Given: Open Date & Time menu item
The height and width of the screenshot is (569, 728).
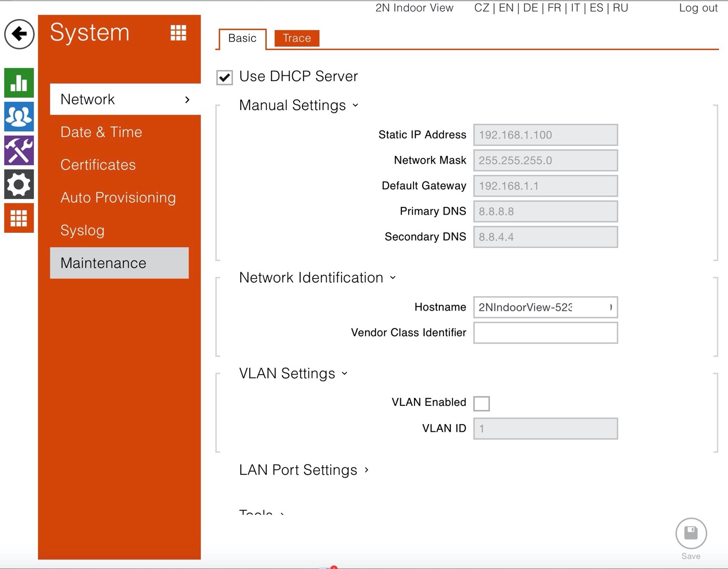Looking at the screenshot, I should (x=101, y=132).
